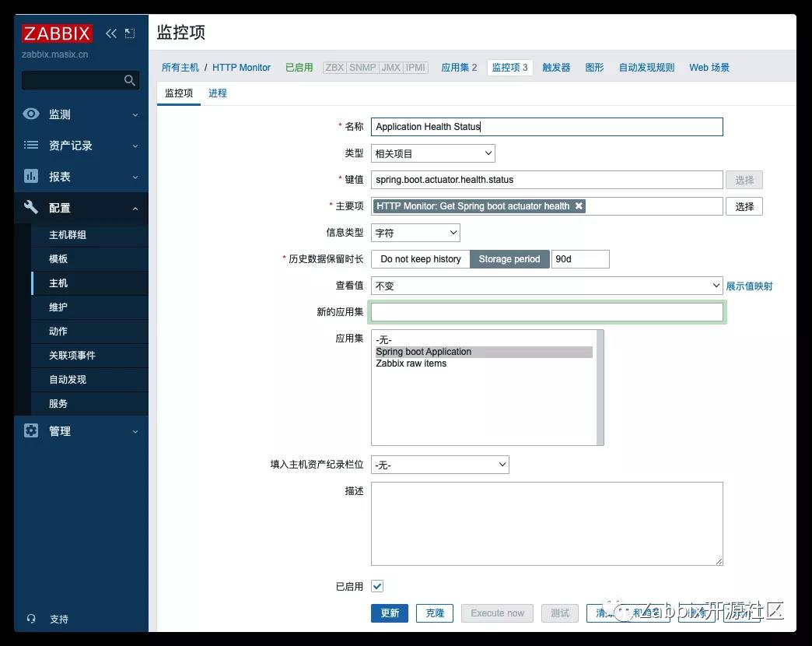This screenshot has height=646, width=812.
Task: Click the 展示值映射 link
Action: click(749, 286)
